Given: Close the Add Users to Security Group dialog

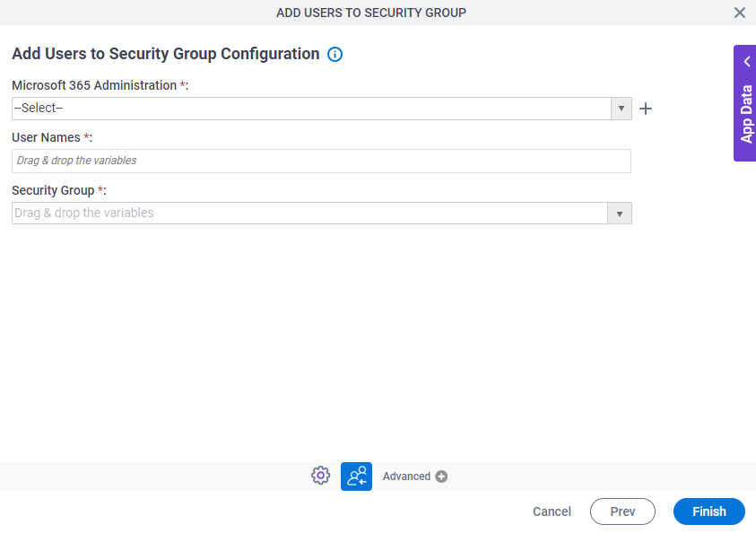Looking at the screenshot, I should tap(739, 13).
